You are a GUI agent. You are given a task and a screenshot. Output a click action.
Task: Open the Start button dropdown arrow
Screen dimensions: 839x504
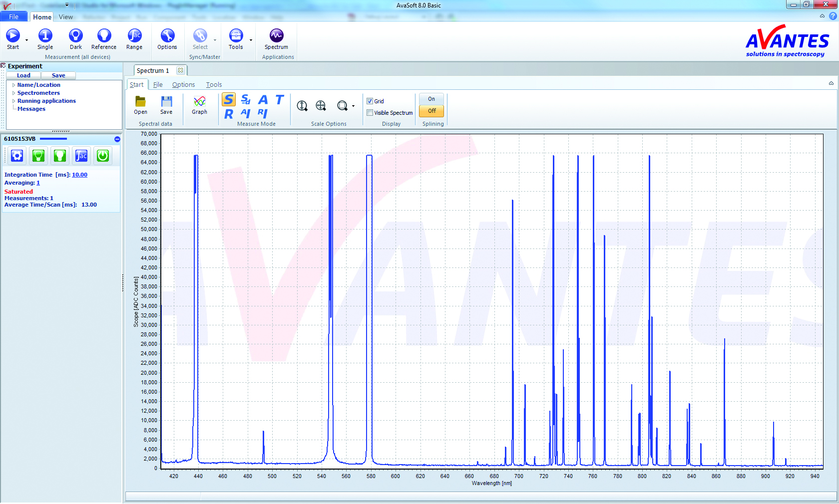pyautogui.click(x=26, y=40)
